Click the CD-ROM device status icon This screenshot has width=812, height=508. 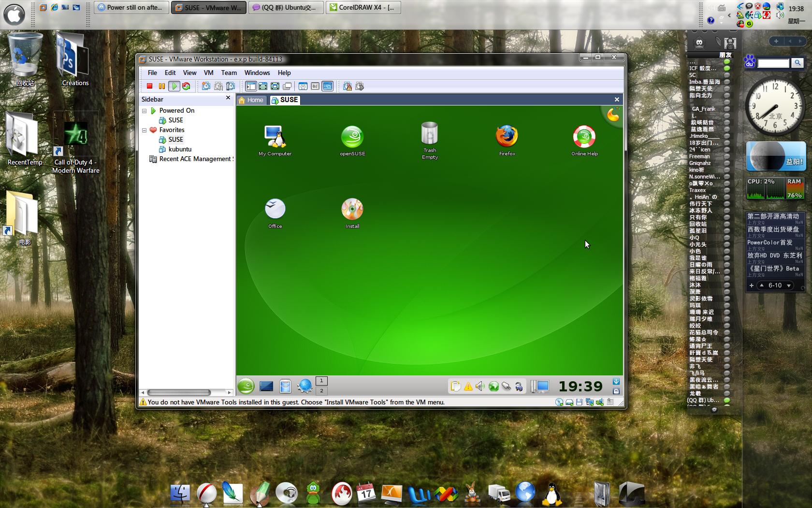[560, 402]
